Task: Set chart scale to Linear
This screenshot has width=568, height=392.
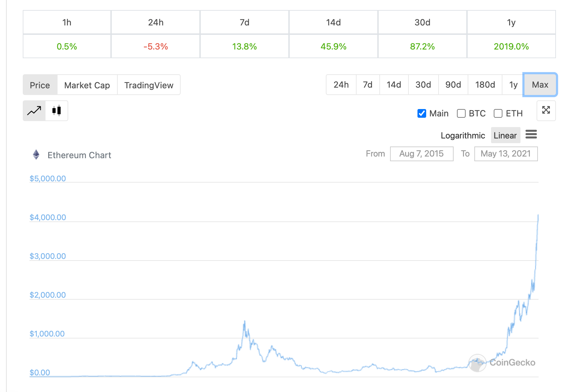Action: pyautogui.click(x=505, y=135)
